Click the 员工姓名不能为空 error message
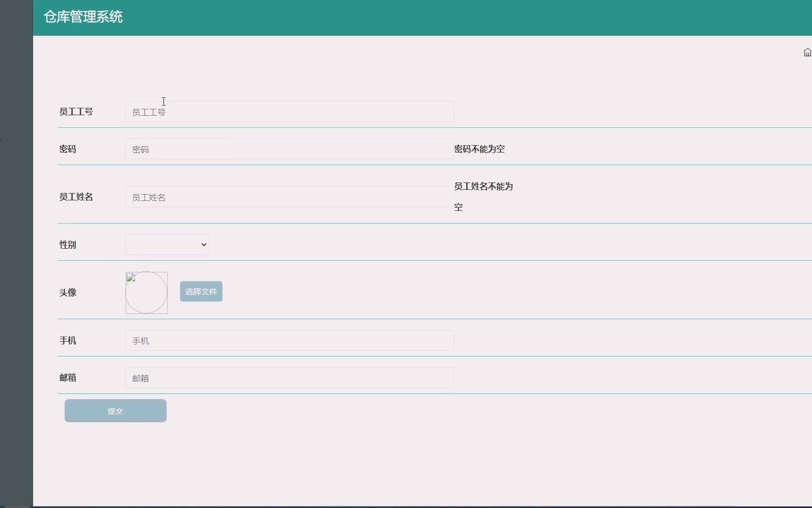The height and width of the screenshot is (508, 812). [x=484, y=197]
